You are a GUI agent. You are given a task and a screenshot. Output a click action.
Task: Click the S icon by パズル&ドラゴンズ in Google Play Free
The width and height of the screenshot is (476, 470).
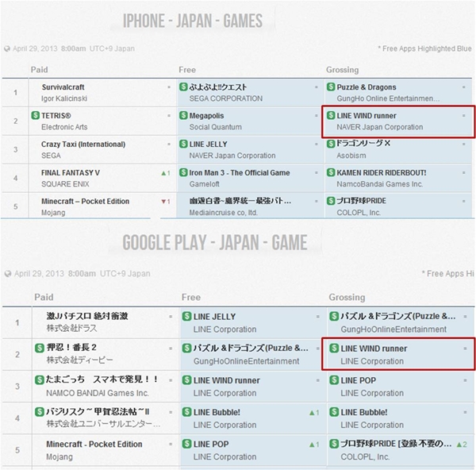coord(186,349)
